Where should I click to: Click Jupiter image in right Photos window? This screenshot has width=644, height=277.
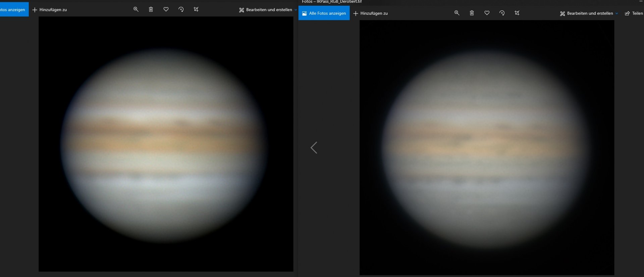(487, 148)
